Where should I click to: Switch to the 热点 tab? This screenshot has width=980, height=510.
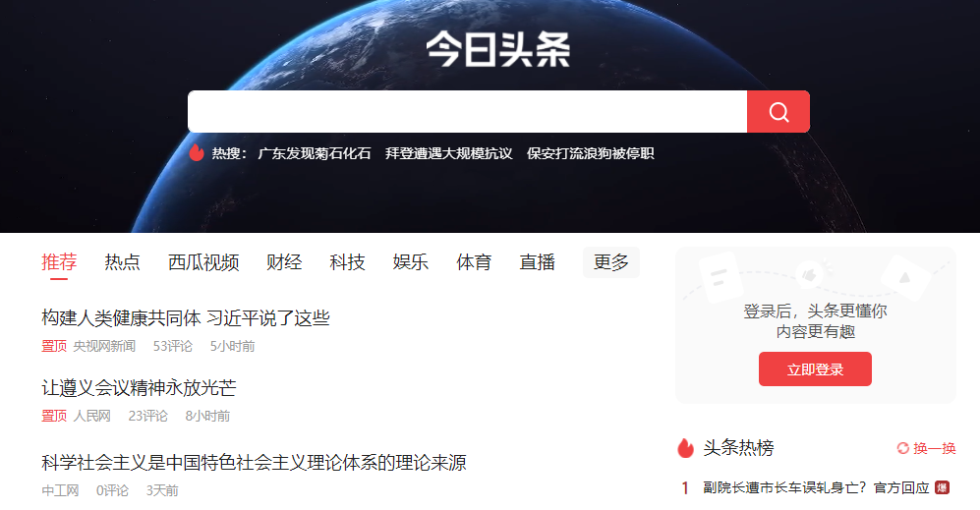pyautogui.click(x=123, y=261)
